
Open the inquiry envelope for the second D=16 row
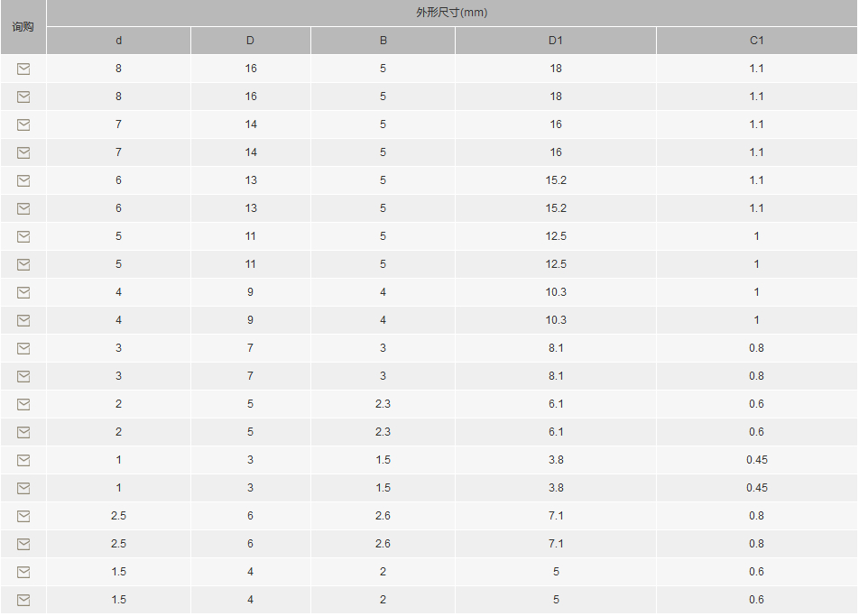[23, 97]
